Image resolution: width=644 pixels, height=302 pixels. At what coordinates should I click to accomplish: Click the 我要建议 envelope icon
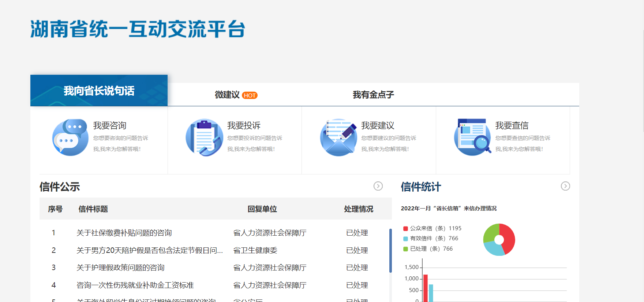click(338, 137)
